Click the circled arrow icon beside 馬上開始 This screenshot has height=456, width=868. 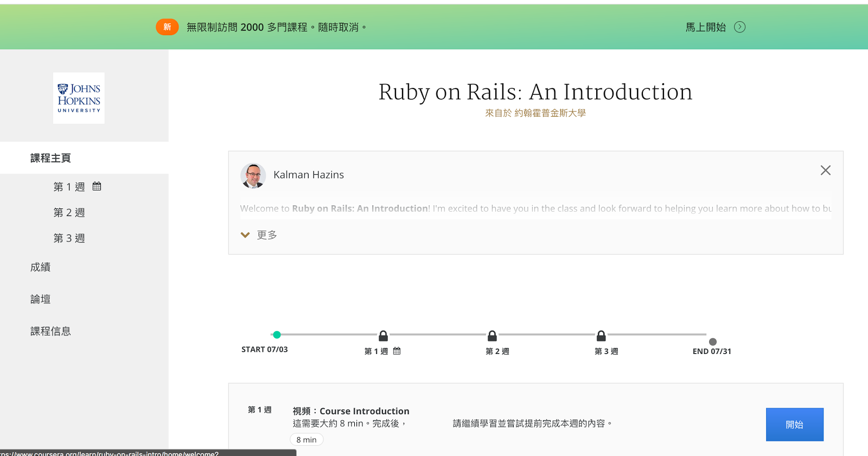[739, 27]
